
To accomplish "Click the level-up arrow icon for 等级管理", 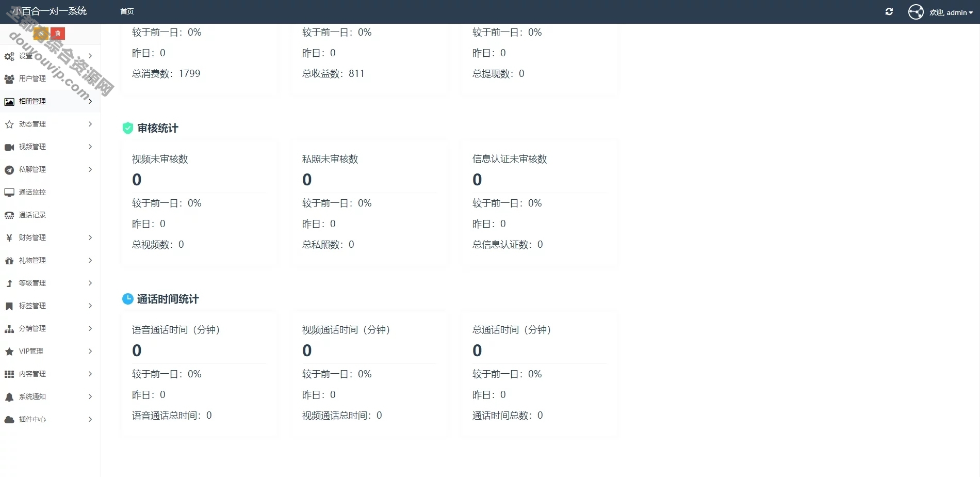I will [x=9, y=283].
